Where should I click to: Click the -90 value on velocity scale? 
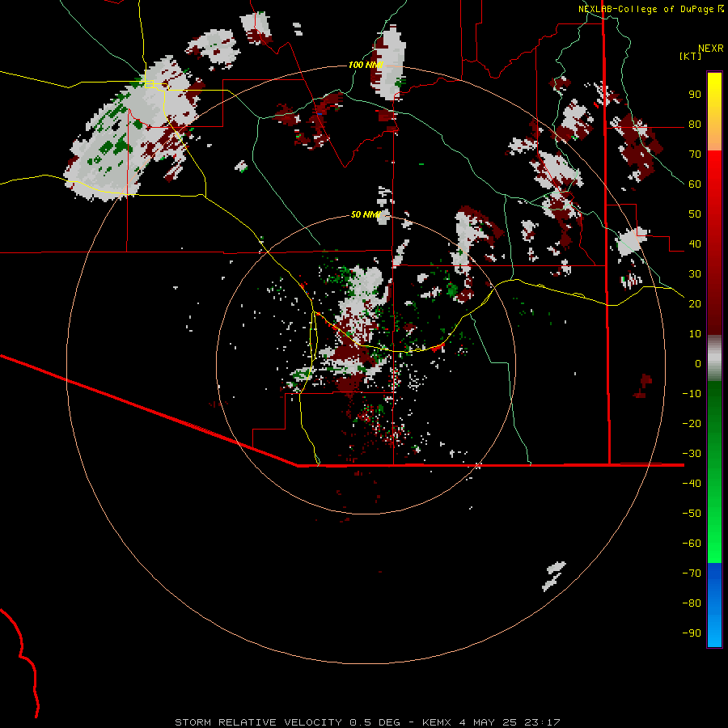[692, 633]
